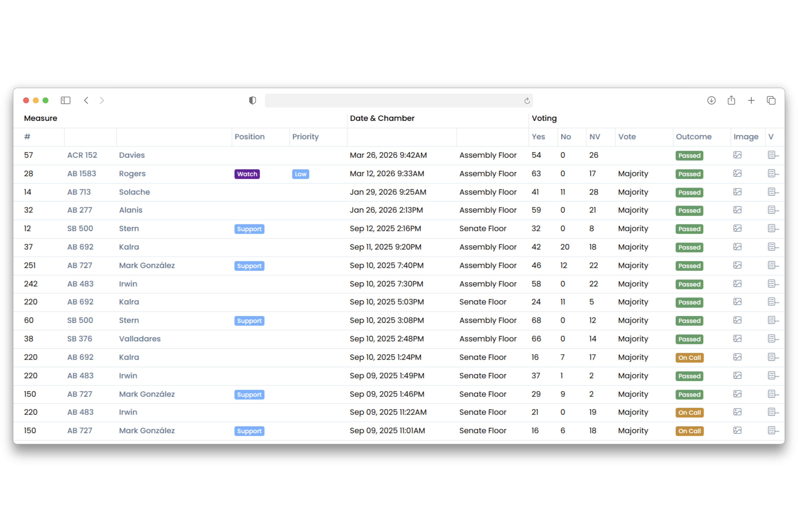Click image icon in SB 376 Valladares row
798x532 pixels.
click(737, 339)
